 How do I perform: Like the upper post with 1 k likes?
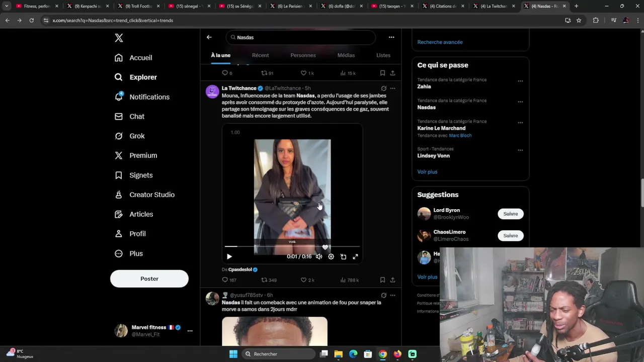[307, 73]
